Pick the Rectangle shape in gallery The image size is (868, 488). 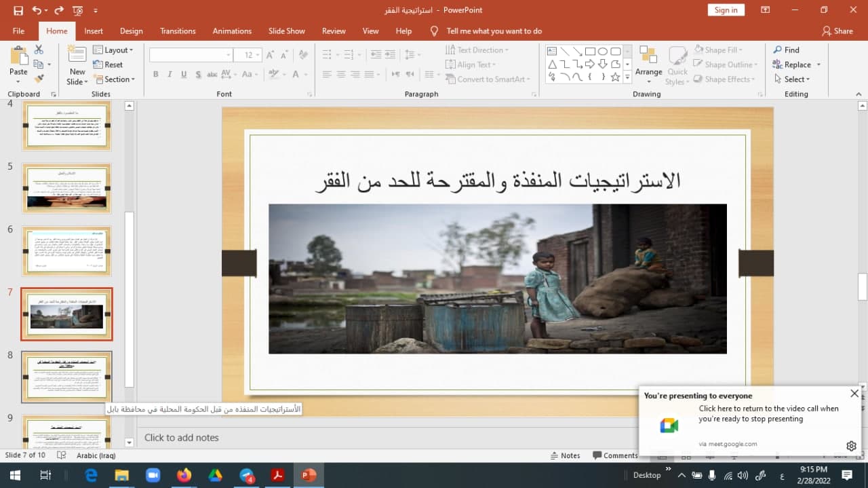tap(590, 51)
